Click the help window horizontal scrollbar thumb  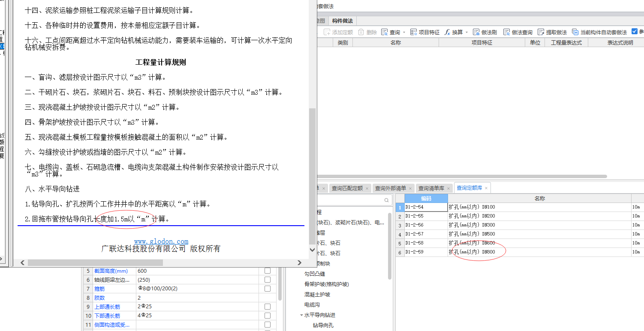[95, 262]
